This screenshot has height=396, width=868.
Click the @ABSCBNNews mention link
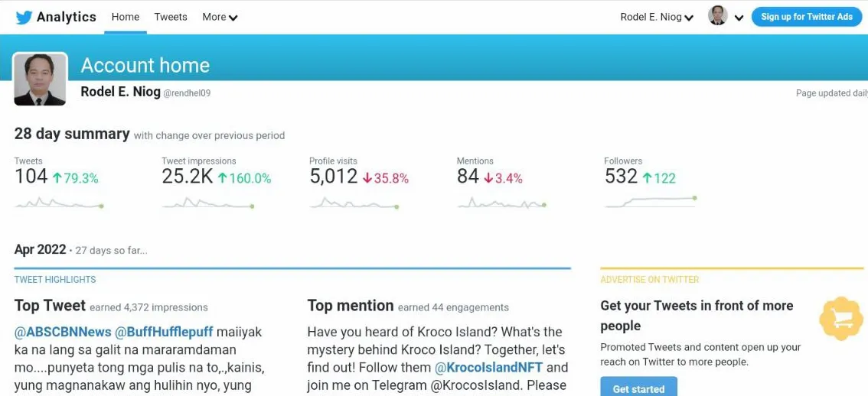pos(63,332)
